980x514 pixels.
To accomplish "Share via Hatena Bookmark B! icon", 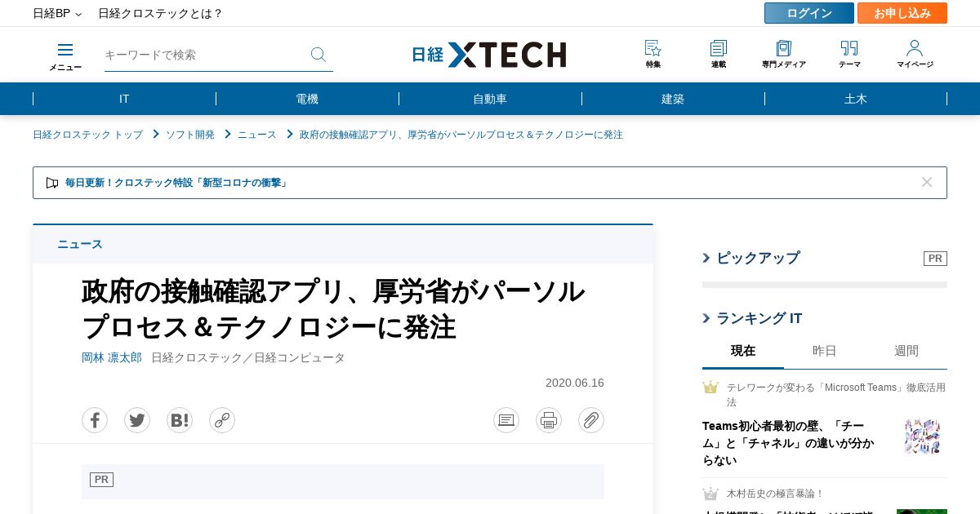I will click(180, 420).
